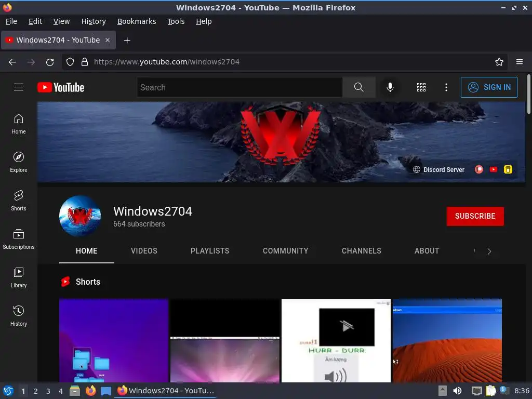
Task: Open the View menu
Action: click(x=61, y=21)
